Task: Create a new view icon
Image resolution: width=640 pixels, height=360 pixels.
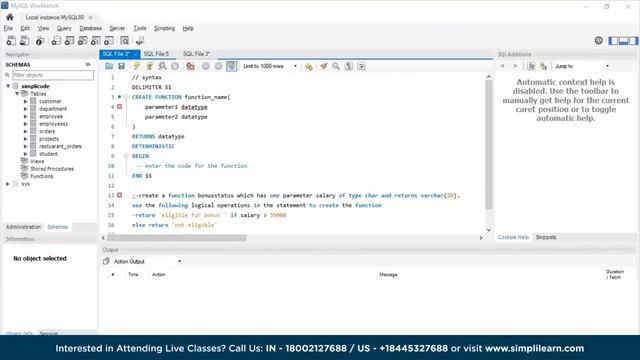Action: point(82,40)
